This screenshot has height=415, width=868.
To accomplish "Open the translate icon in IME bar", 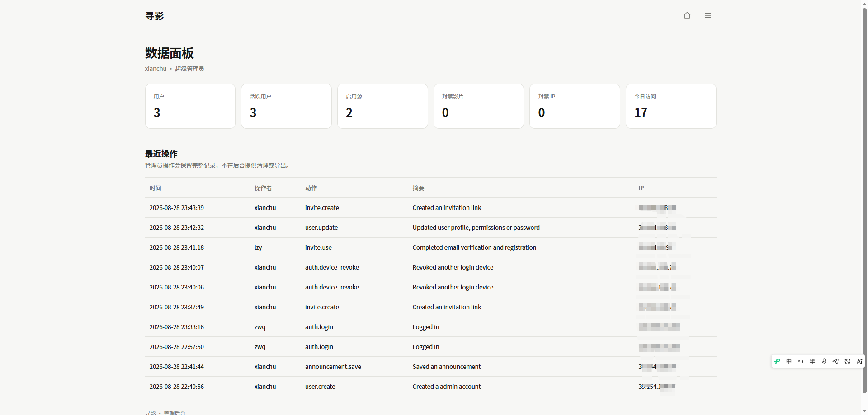I will (848, 361).
